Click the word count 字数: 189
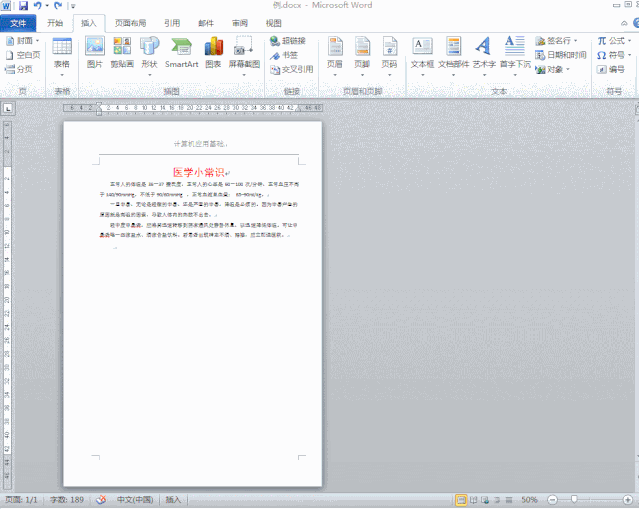The height and width of the screenshot is (509, 639). [x=67, y=500]
